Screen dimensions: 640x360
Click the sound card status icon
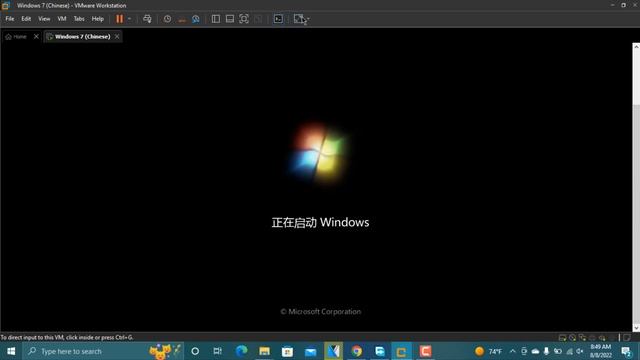pos(602,338)
